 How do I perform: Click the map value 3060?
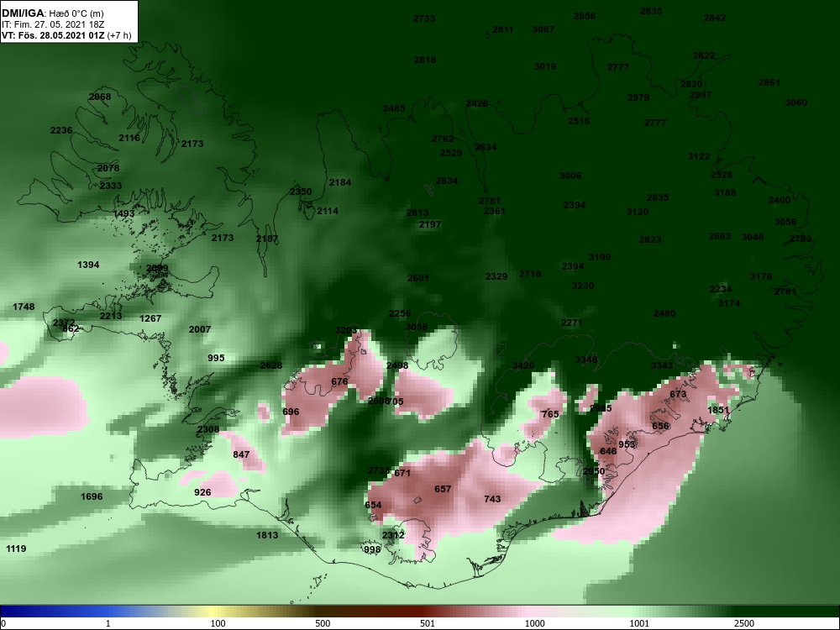tap(796, 102)
